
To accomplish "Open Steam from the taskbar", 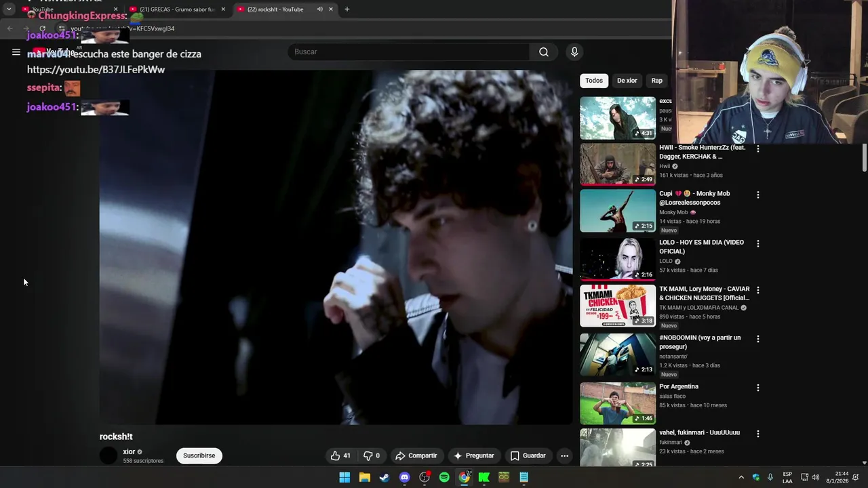I will tap(384, 477).
